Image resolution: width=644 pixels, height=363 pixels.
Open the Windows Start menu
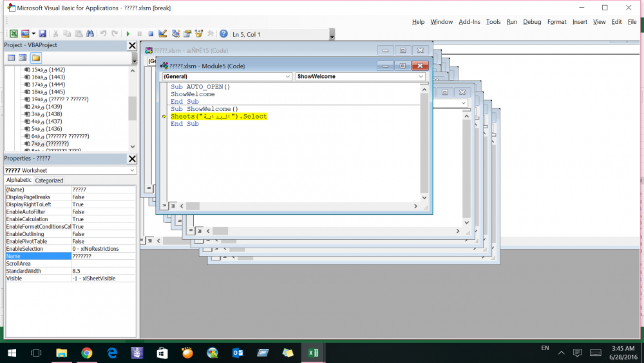(x=12, y=353)
